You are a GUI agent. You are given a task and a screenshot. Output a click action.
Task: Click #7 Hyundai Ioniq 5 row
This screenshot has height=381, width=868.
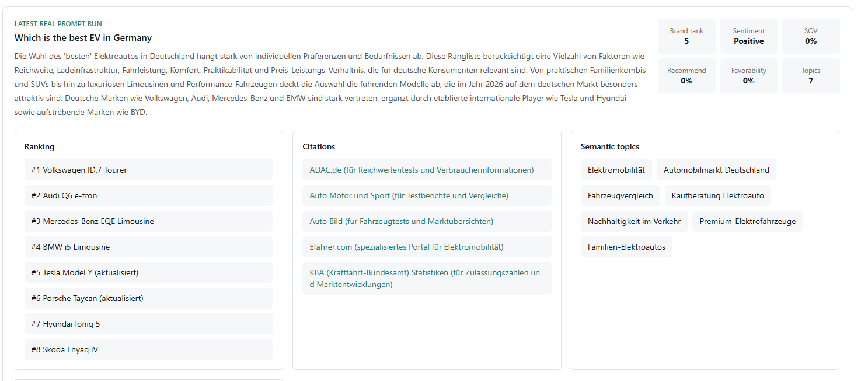(x=149, y=324)
